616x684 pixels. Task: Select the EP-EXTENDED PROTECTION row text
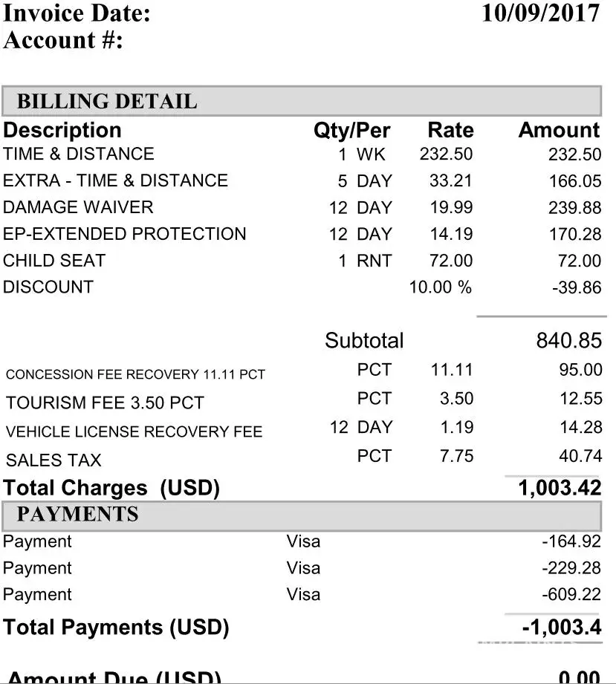(x=124, y=234)
